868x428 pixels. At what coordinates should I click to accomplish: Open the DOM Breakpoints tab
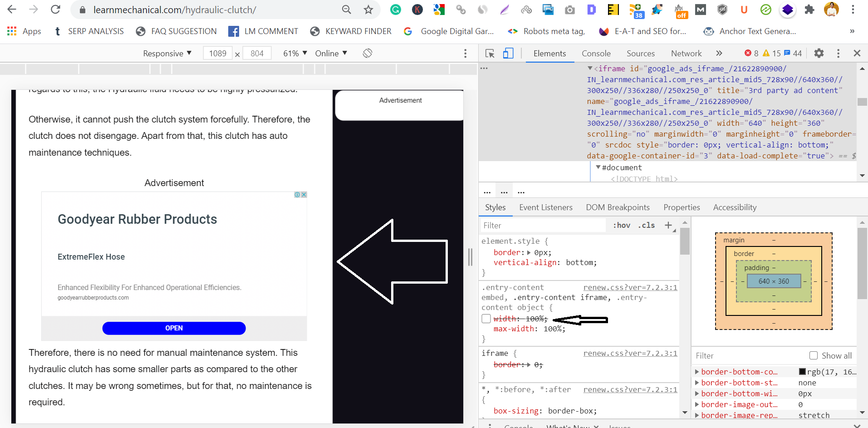point(618,207)
